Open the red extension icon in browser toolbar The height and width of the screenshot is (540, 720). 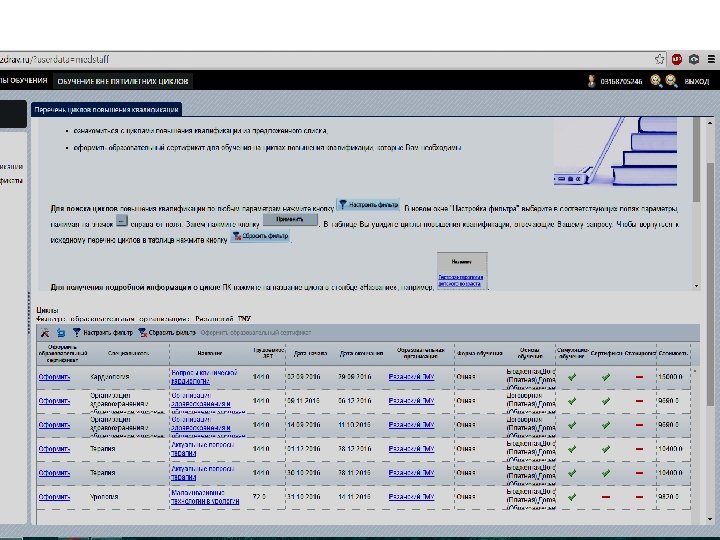click(x=676, y=59)
